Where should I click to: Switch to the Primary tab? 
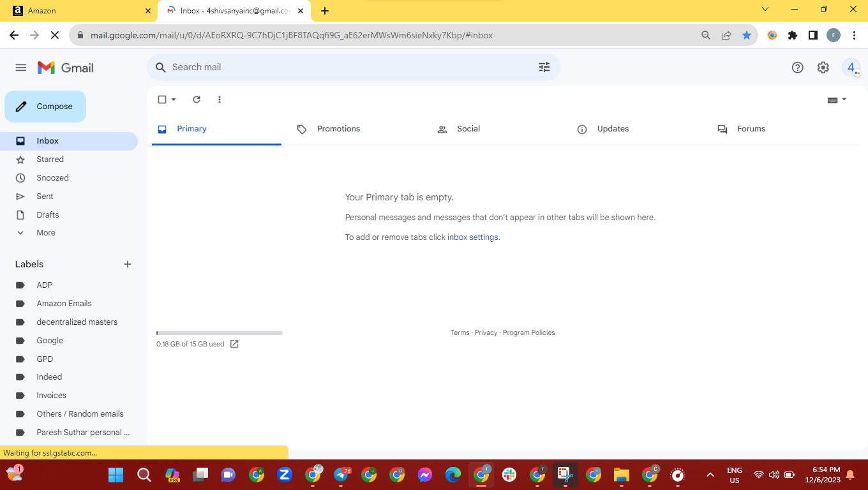point(216,129)
